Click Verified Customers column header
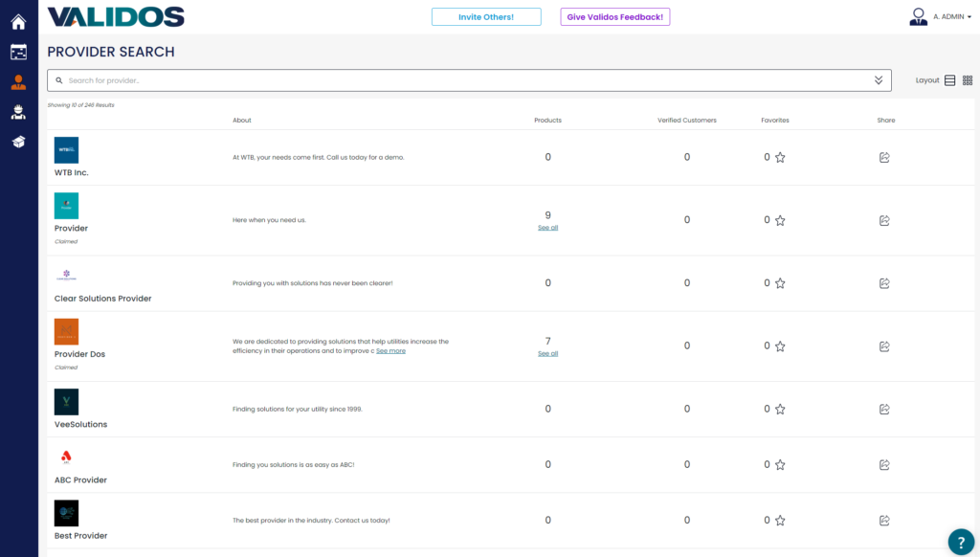Viewport: 980px width, 557px height. [x=687, y=120]
